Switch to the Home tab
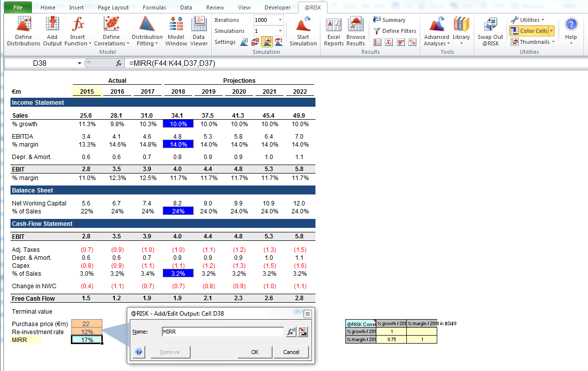 47,7
